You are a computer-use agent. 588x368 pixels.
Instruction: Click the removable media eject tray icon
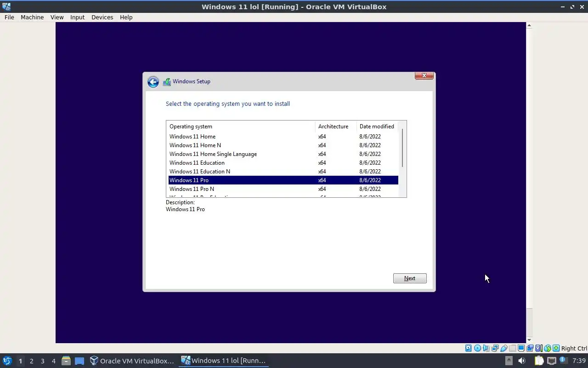509,361
